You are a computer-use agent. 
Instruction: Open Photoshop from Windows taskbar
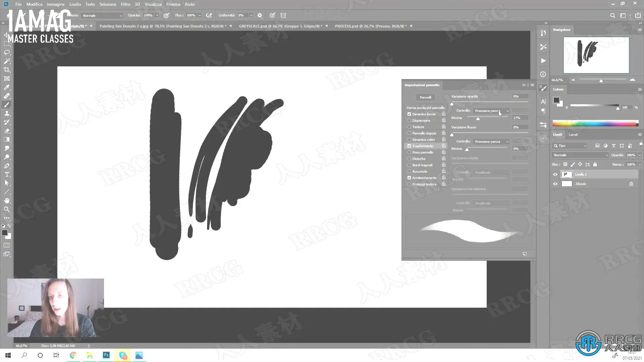pyautogui.click(x=106, y=355)
